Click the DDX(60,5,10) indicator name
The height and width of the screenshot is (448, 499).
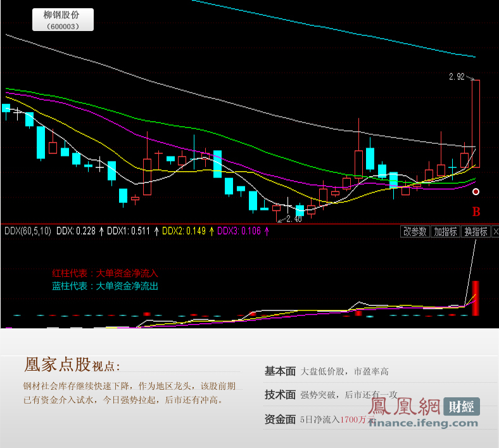pos(28,231)
